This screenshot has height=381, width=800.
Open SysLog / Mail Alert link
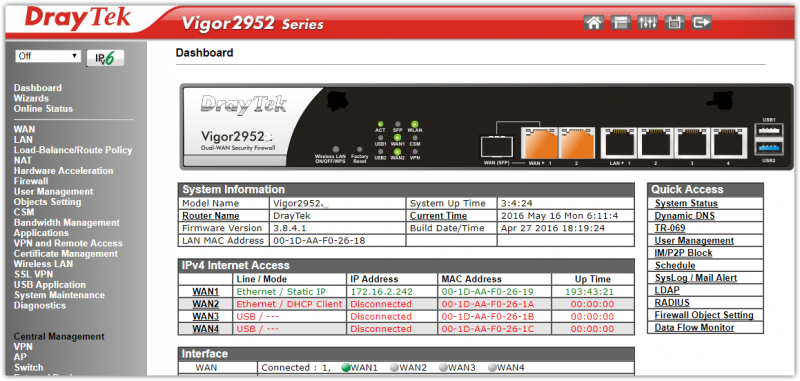696,278
